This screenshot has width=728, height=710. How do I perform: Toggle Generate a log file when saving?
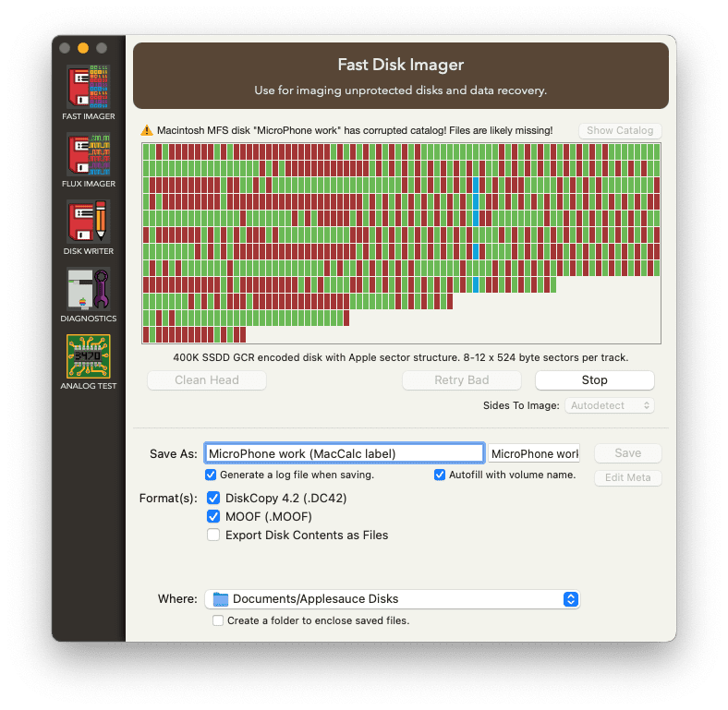tap(212, 475)
